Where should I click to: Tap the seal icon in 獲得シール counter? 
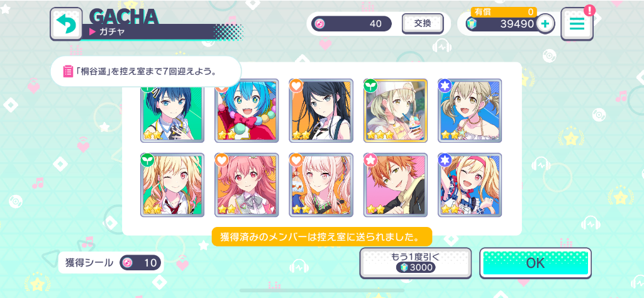(128, 263)
